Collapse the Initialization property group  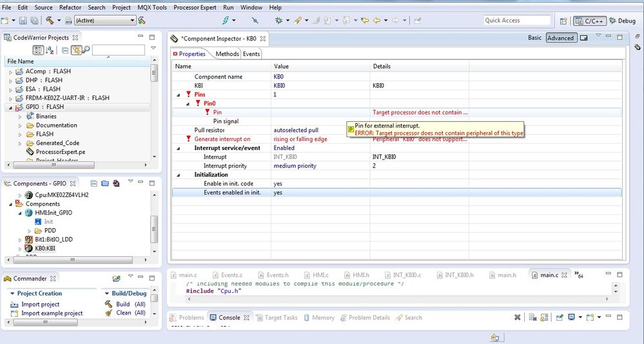pos(179,175)
